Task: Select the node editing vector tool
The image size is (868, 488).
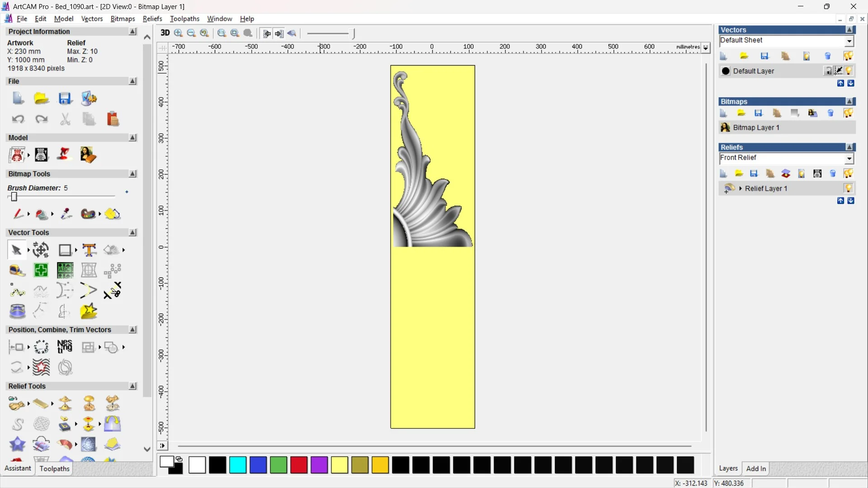Action: (17, 291)
